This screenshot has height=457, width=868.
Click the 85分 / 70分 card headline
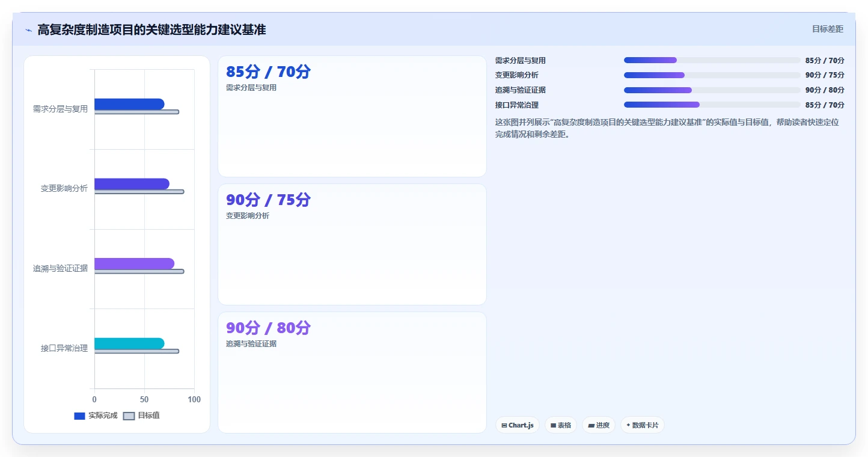click(x=268, y=72)
